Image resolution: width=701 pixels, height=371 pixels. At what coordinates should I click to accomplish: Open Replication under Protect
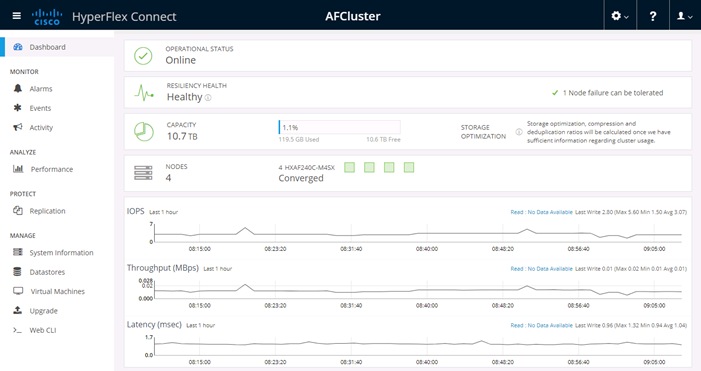click(x=47, y=211)
